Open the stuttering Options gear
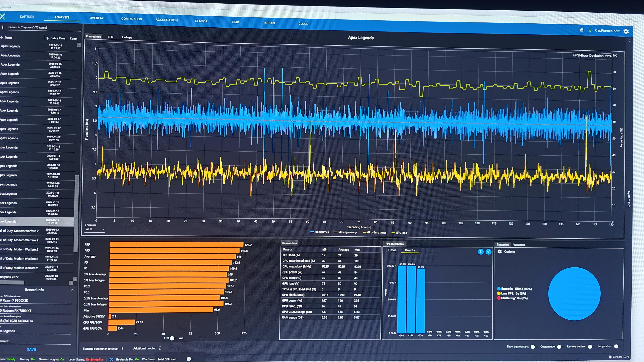This screenshot has height=362, width=644. [x=500, y=252]
